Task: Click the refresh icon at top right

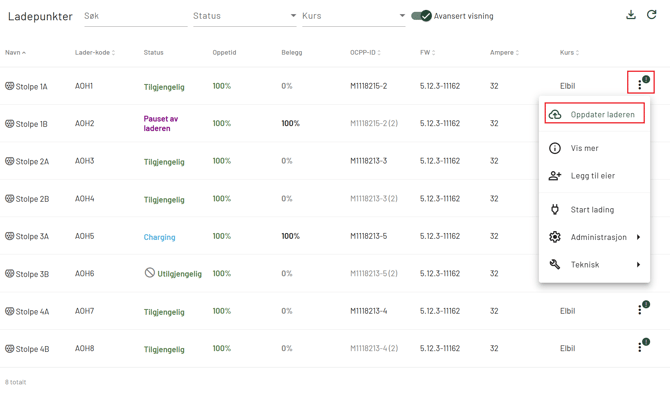Action: coord(652,15)
